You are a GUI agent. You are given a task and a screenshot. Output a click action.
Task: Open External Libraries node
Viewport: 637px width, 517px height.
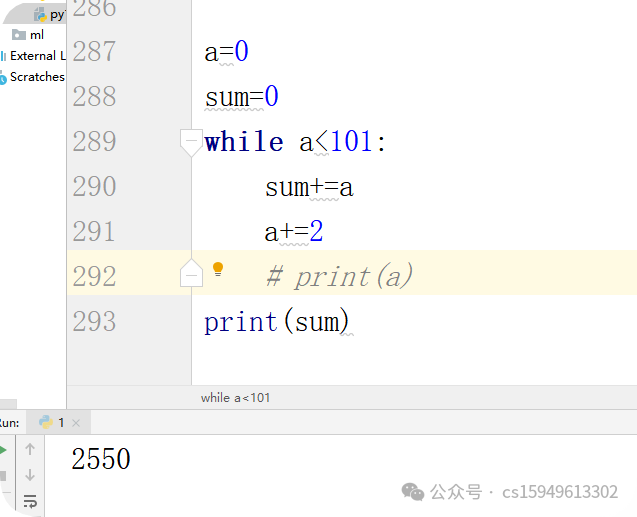point(33,56)
